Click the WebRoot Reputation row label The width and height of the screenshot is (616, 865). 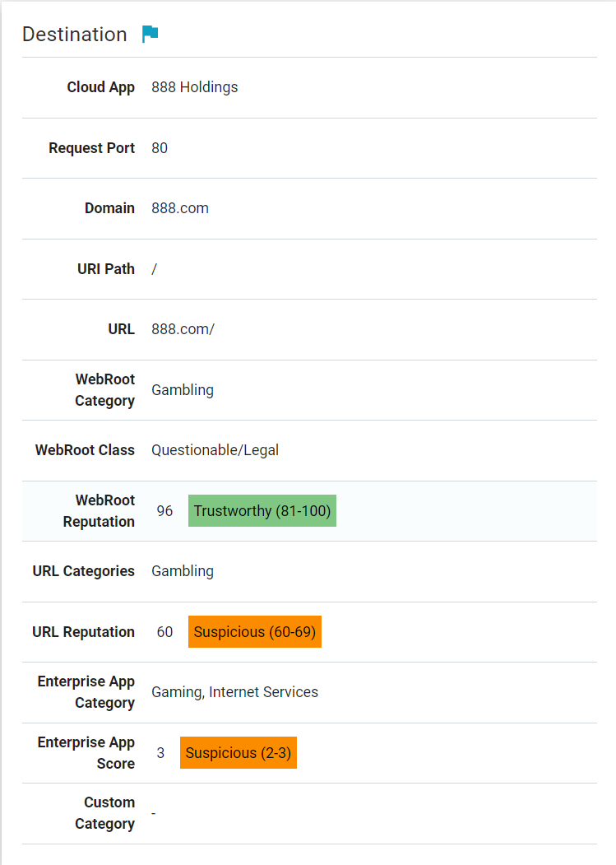pos(99,511)
